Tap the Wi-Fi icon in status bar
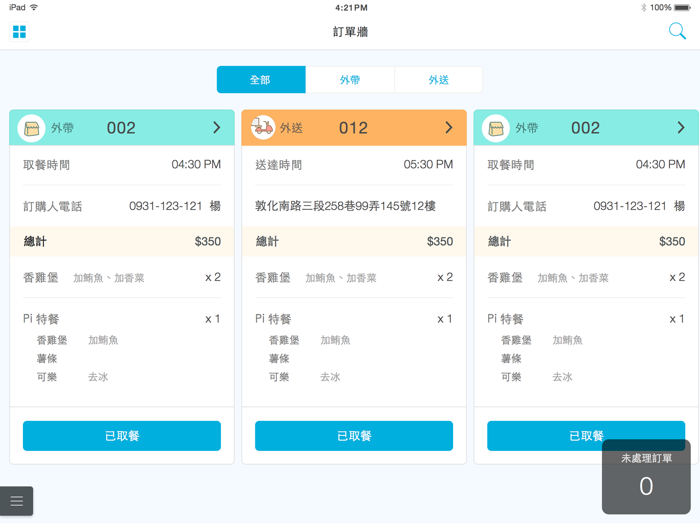The height and width of the screenshot is (525, 700). (34, 7)
